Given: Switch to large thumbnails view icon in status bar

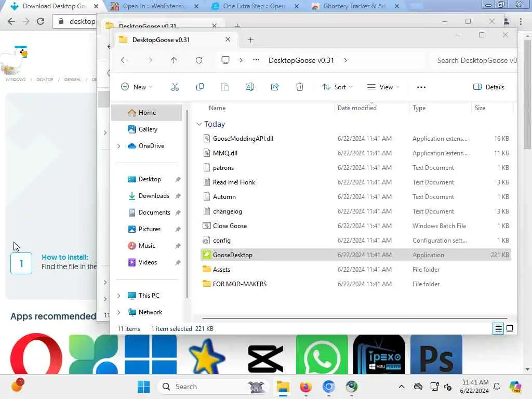Looking at the screenshot, I should point(510,328).
